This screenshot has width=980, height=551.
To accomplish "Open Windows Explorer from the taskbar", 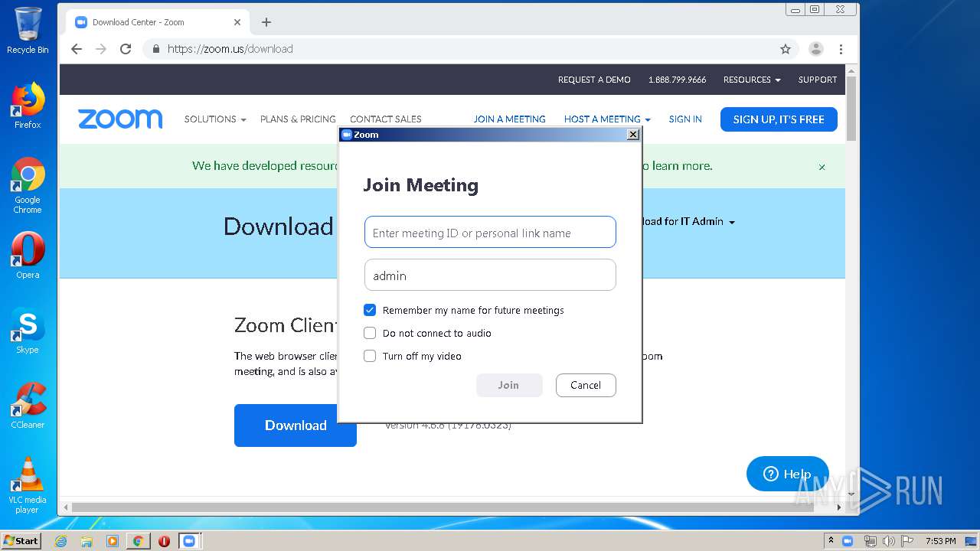I will point(87,541).
